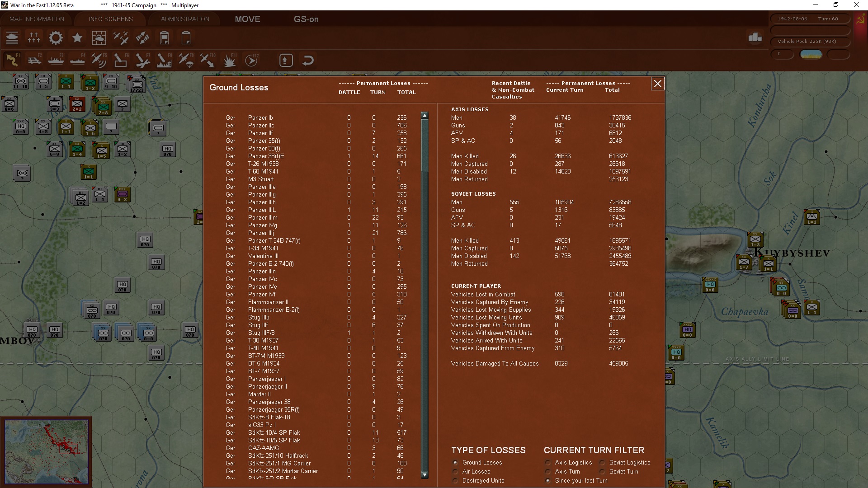Select the F3 naval transport mode
This screenshot has width=868, height=488.
(56, 60)
